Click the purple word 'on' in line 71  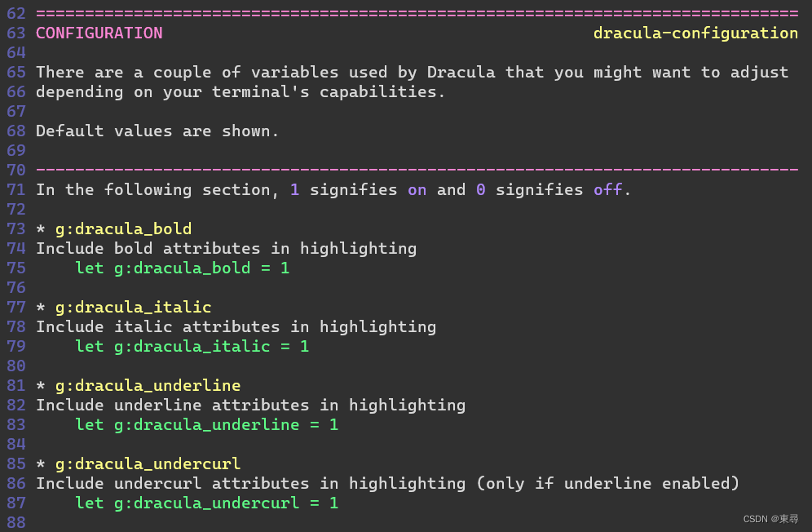point(417,190)
